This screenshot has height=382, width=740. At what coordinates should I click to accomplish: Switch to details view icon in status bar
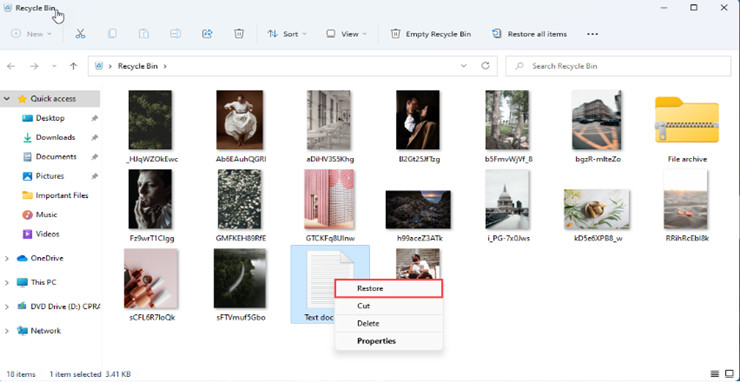pos(715,374)
